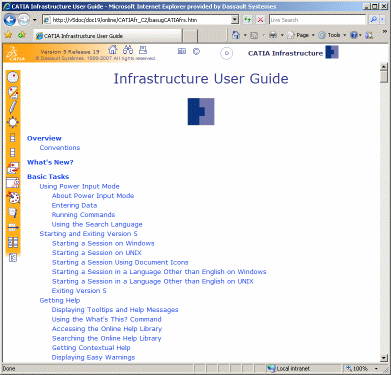
Task: Click the paint palette icon in sidebar
Action: pos(13,198)
